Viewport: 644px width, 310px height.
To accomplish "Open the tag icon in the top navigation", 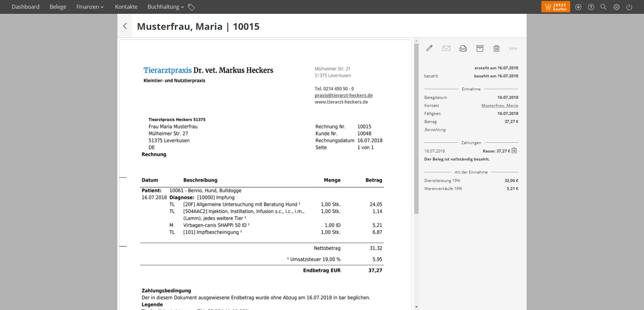I will (x=191, y=7).
